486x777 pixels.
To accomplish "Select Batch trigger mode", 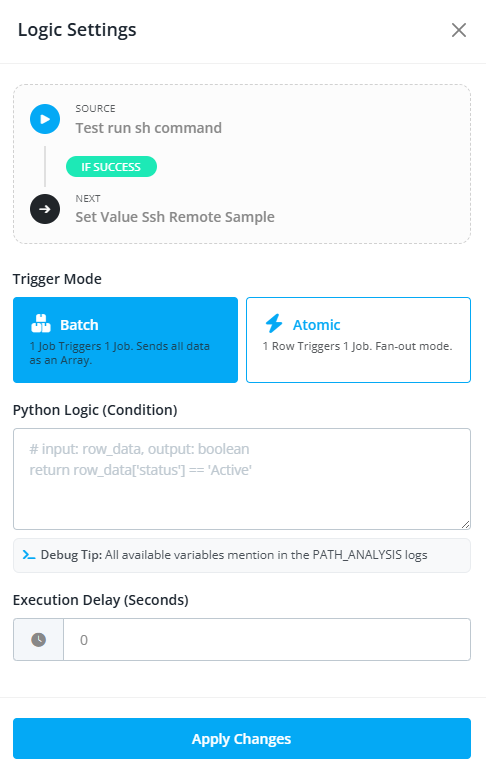I will 125,340.
